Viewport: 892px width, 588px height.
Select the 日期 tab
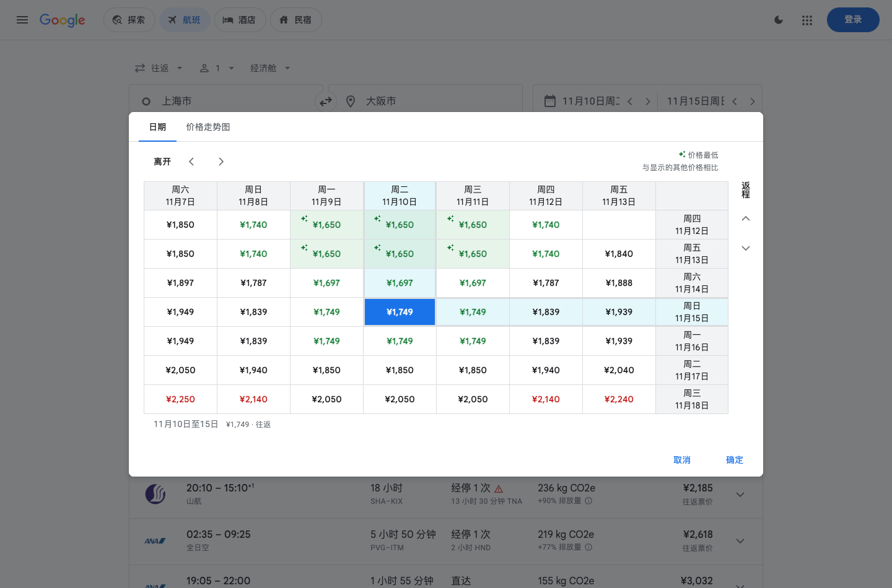(157, 127)
